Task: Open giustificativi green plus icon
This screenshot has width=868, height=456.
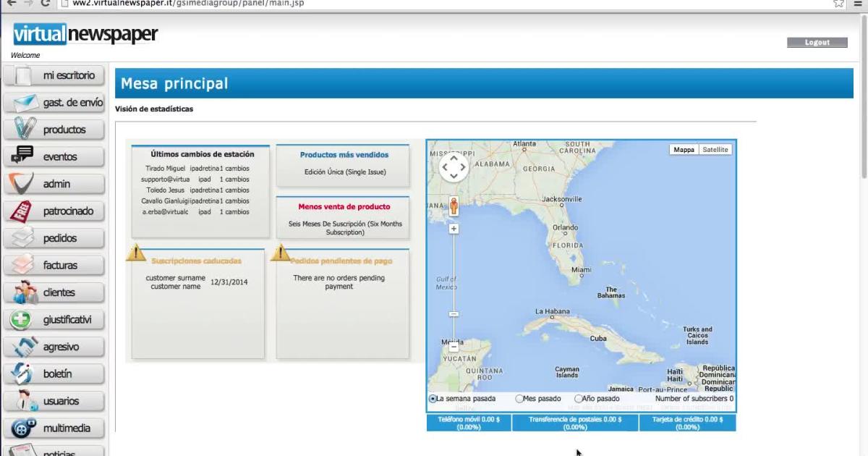Action: [x=22, y=319]
